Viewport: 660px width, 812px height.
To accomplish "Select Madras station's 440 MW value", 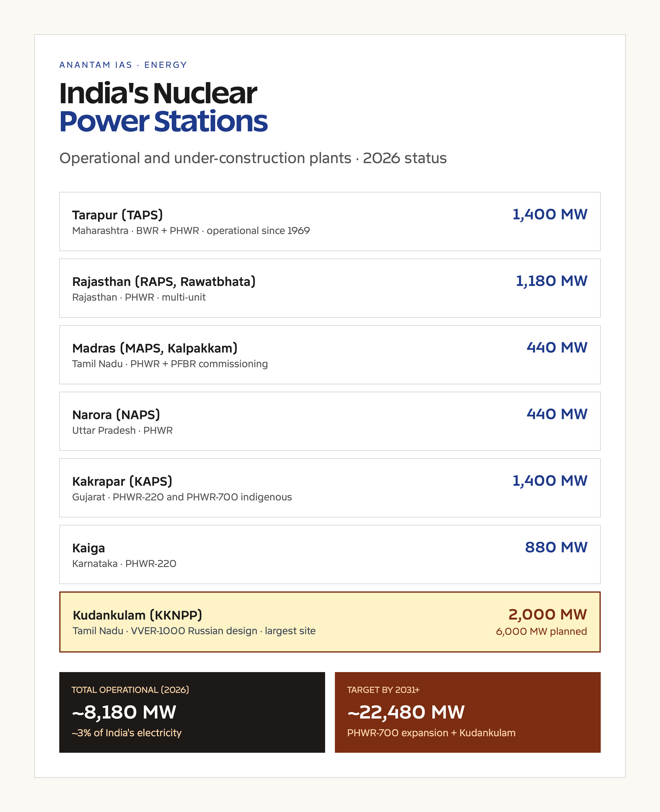I will 557,347.
